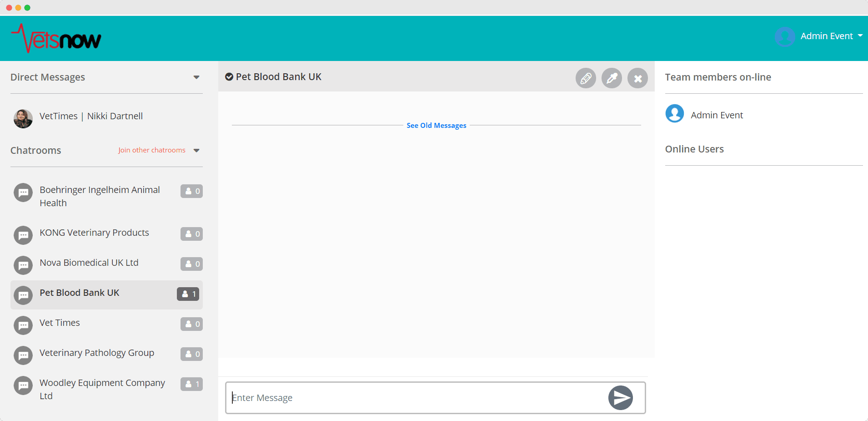Click Woodley Equipment Company chat icon
This screenshot has width=868, height=421.
click(x=23, y=385)
